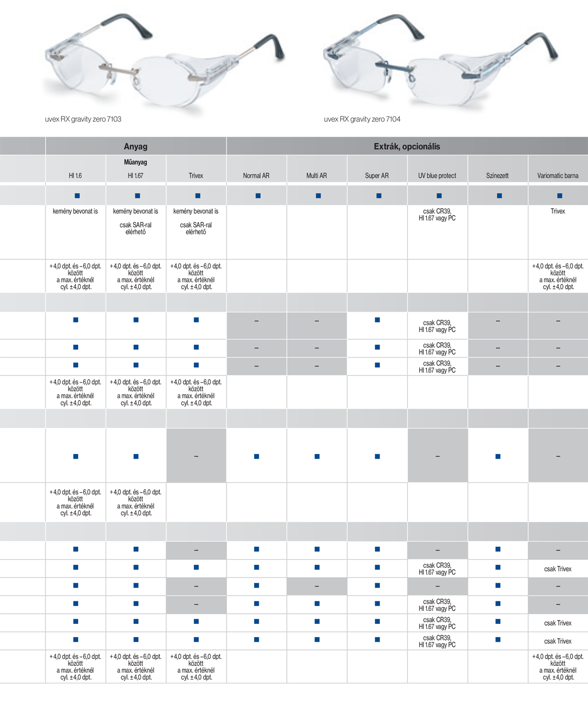Select the caption 'uvex RX gravity zero 7103'

(x=83, y=119)
